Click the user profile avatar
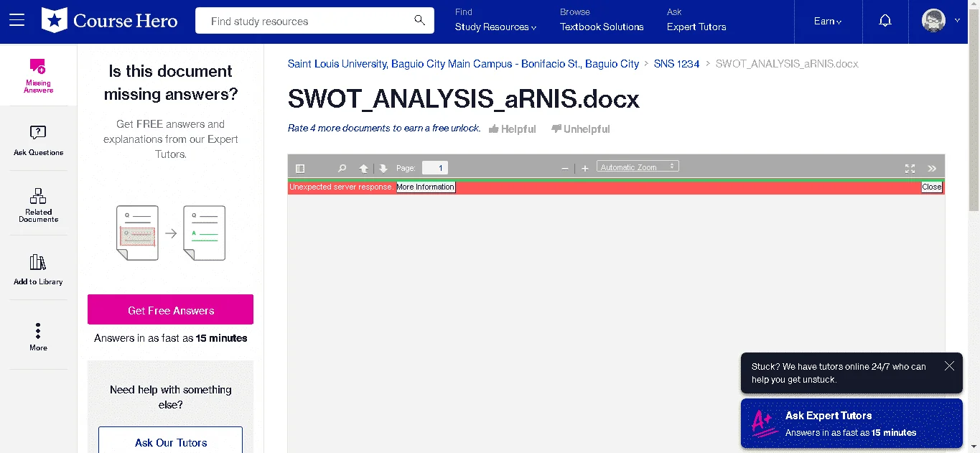Image resolution: width=980 pixels, height=453 pixels. coord(933,21)
